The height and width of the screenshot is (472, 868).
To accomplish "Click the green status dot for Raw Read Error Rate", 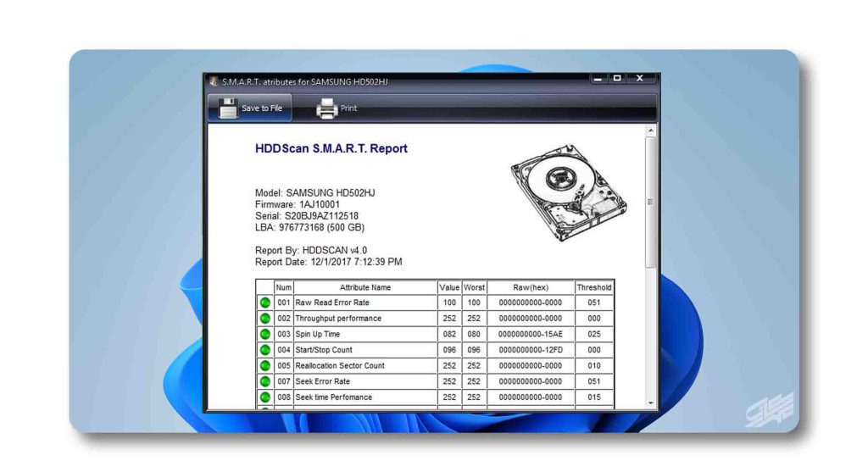I will point(265,303).
